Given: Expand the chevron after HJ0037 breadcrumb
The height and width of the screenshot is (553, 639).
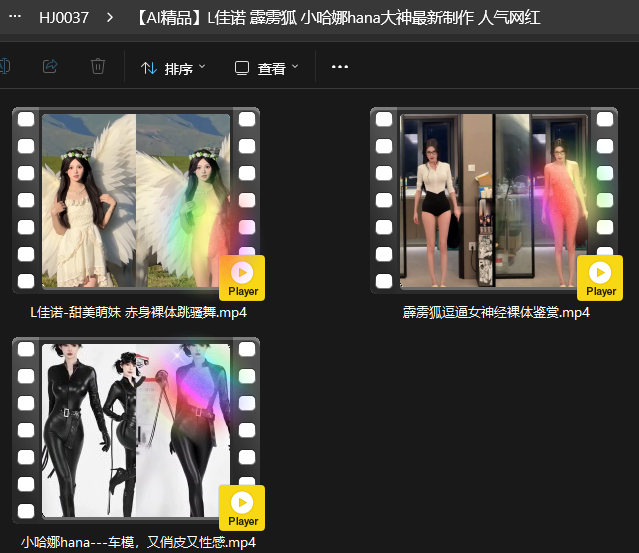Looking at the screenshot, I should point(109,17).
